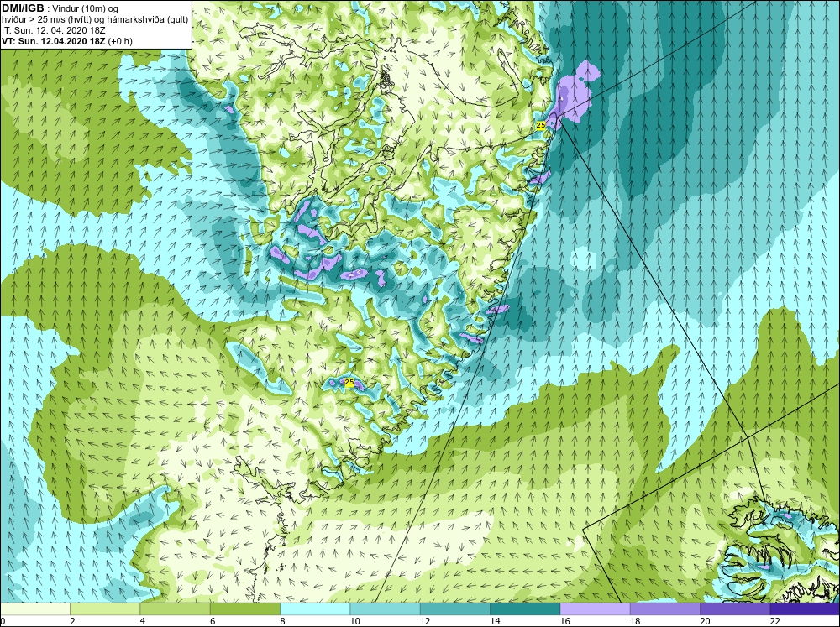Image resolution: width=840 pixels, height=627 pixels.
Task: Click the legend label '16'
Action: coord(564,622)
